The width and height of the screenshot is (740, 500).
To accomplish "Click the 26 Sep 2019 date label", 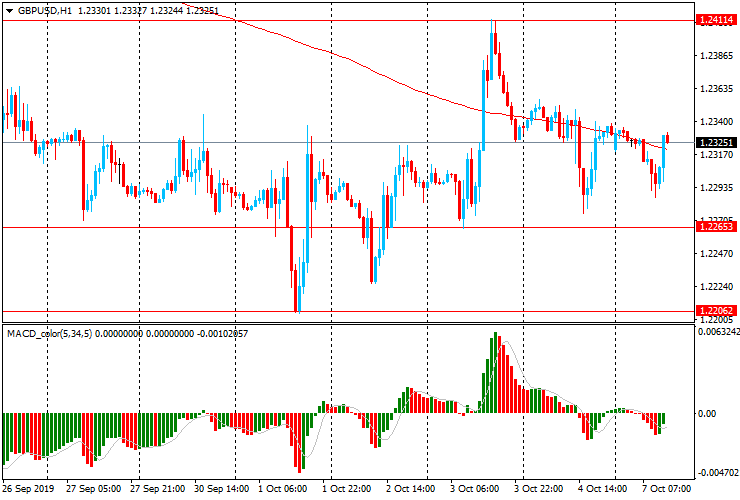I will point(28,489).
